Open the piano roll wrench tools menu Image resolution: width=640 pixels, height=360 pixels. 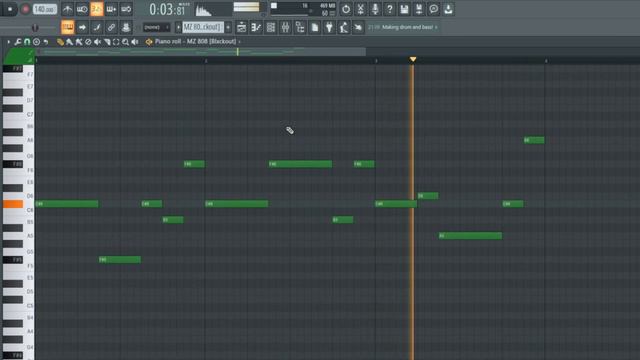point(18,42)
